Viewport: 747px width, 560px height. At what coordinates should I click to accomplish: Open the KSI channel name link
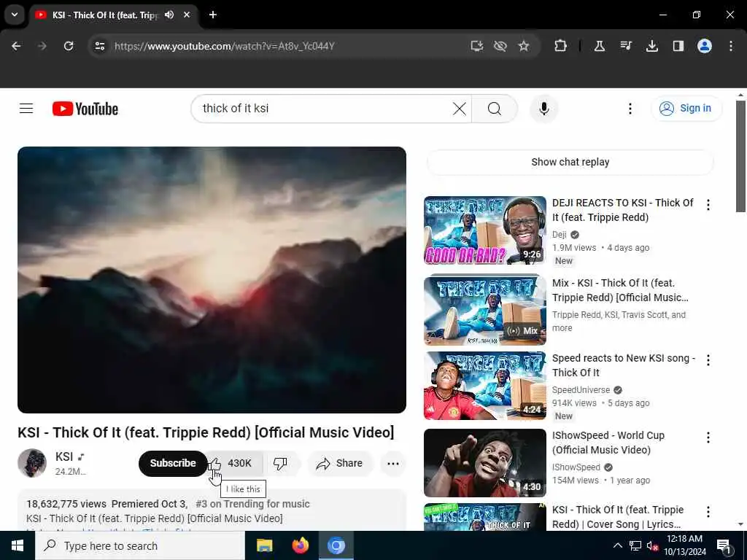pyautogui.click(x=64, y=456)
